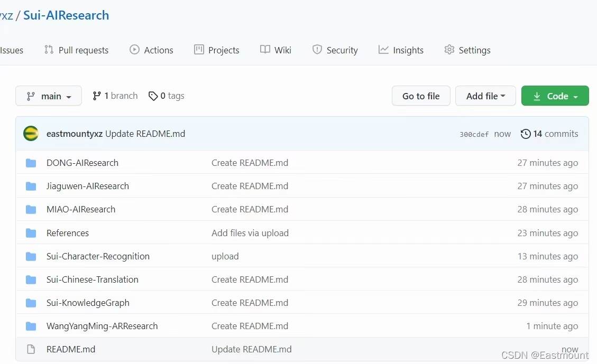
Task: Go to the Pull requests tab
Action: click(76, 50)
